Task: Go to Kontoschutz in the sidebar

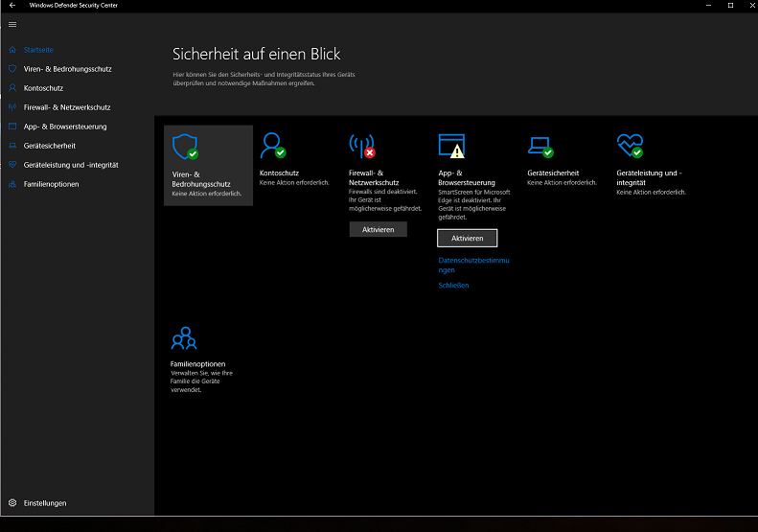Action: tap(43, 88)
